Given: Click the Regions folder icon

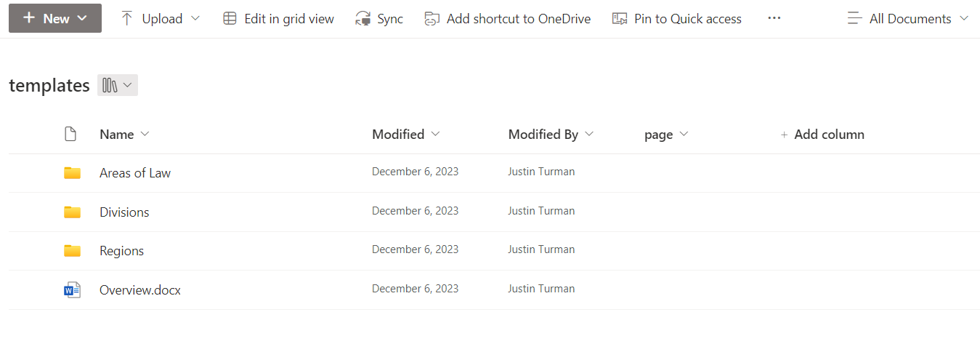Looking at the screenshot, I should pyautogui.click(x=72, y=251).
